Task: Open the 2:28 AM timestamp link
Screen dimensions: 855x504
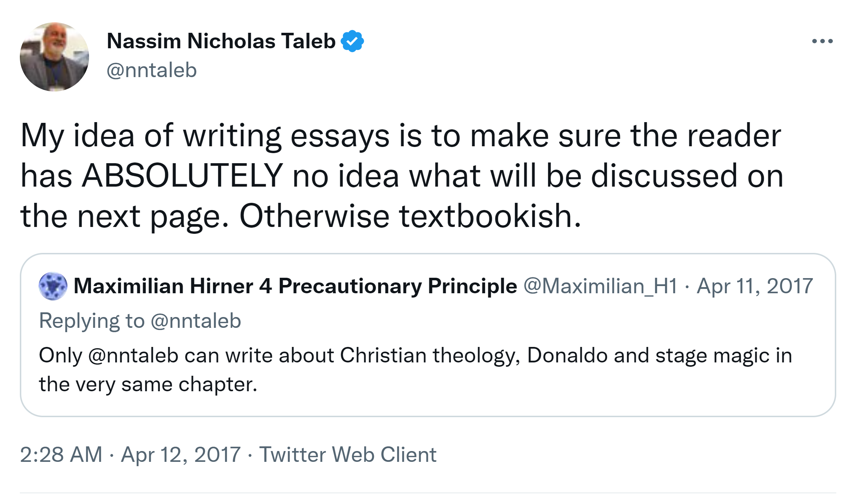Action: (61, 455)
